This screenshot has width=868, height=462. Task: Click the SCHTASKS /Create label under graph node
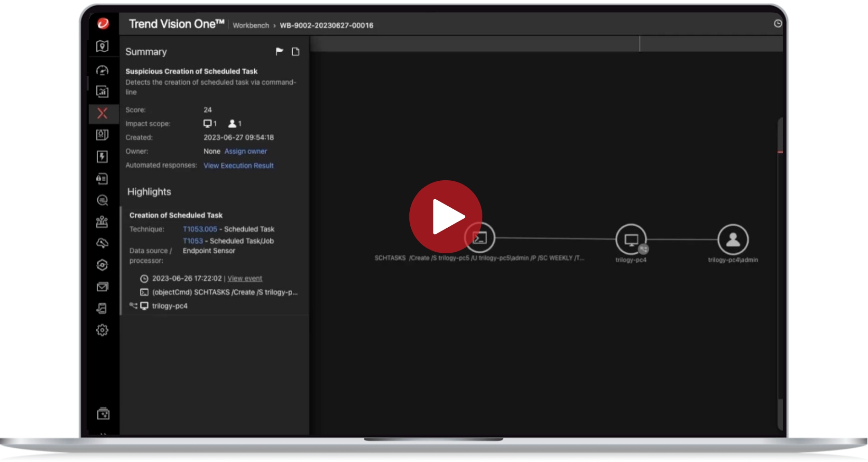tap(479, 258)
